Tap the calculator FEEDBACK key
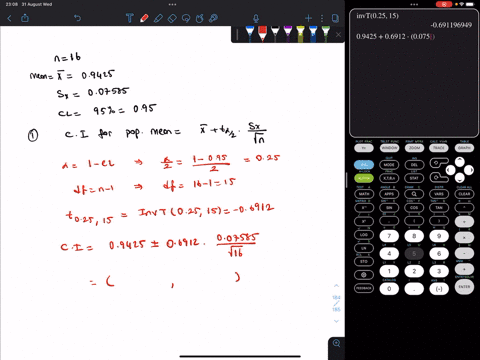Viewport: 480px width, 360px height. [364, 288]
